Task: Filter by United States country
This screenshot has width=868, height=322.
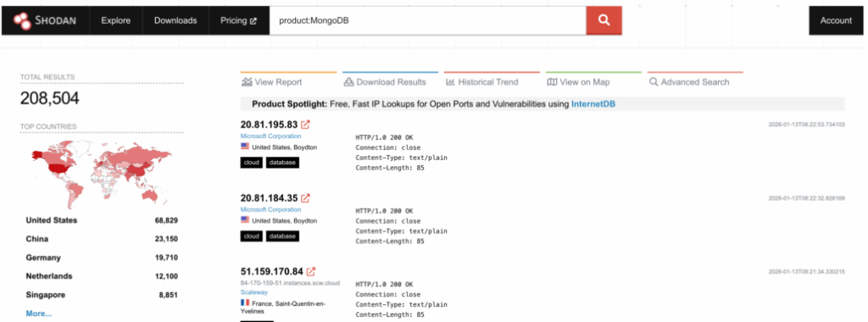Action: tap(52, 220)
